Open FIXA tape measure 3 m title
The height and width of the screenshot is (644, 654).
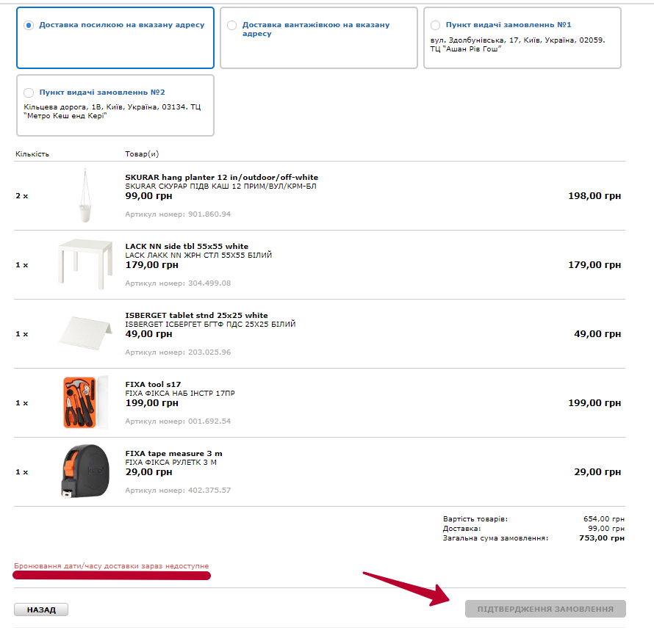[x=173, y=453]
